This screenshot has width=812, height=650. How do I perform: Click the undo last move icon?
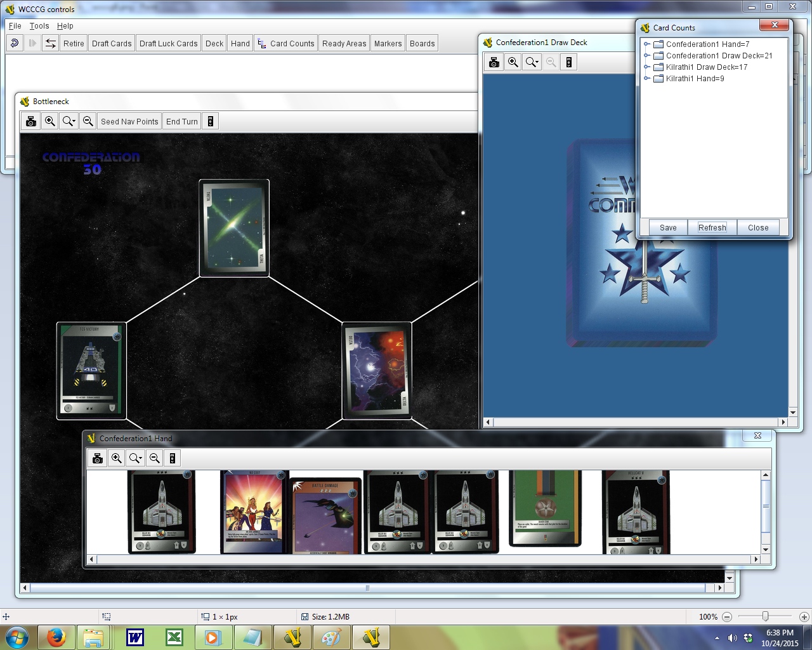pyautogui.click(x=15, y=43)
